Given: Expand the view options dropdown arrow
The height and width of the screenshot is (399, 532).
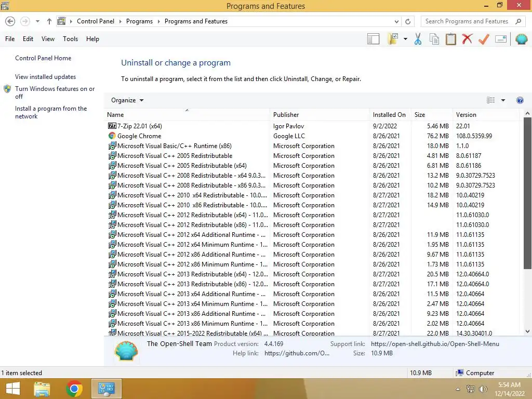Looking at the screenshot, I should click(503, 100).
